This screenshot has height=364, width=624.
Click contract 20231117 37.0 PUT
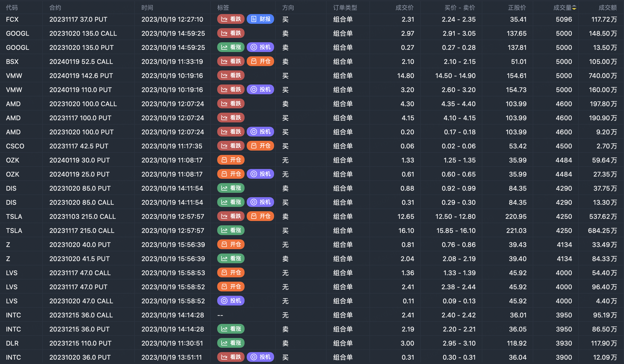click(79, 19)
